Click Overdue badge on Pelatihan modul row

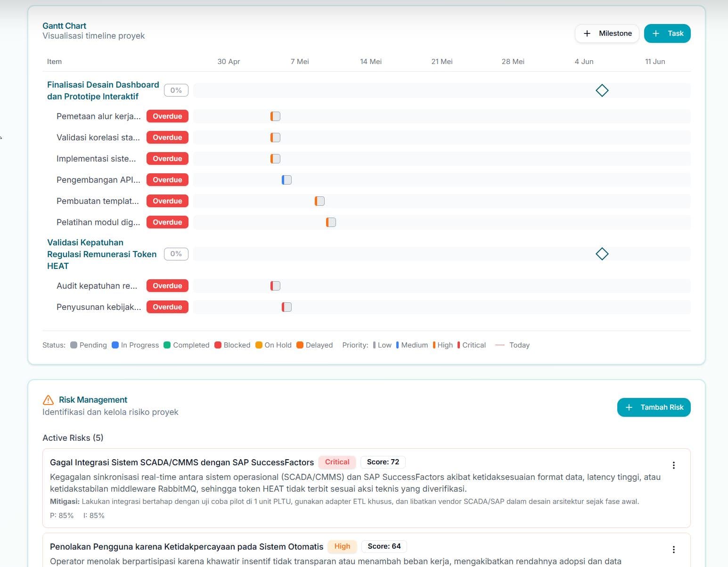click(167, 222)
